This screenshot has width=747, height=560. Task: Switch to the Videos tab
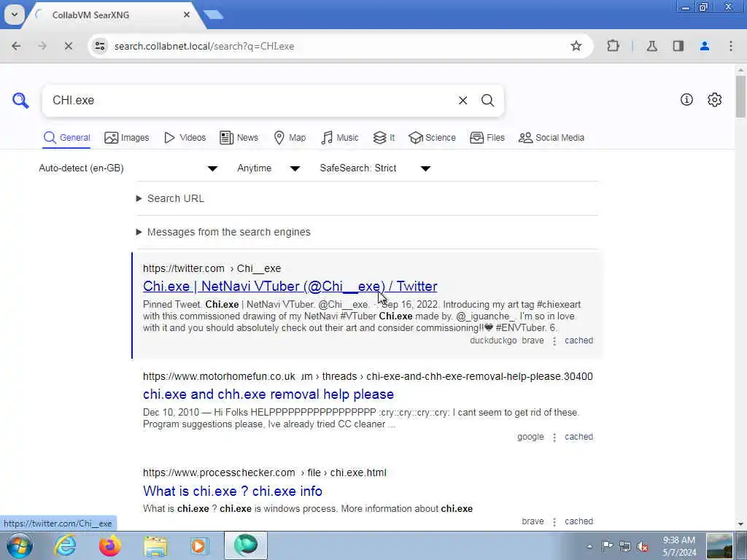coord(185,138)
